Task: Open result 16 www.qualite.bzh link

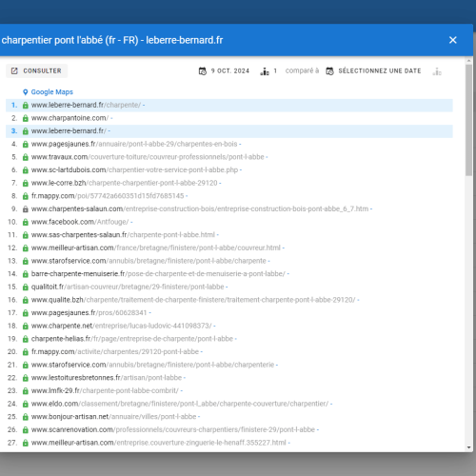Action: coord(193,300)
